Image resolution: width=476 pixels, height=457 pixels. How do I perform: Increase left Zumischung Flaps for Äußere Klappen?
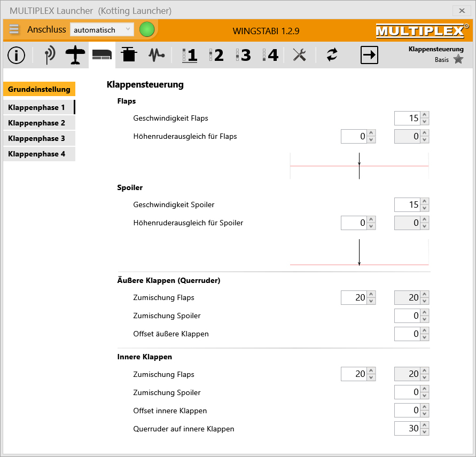371,294
